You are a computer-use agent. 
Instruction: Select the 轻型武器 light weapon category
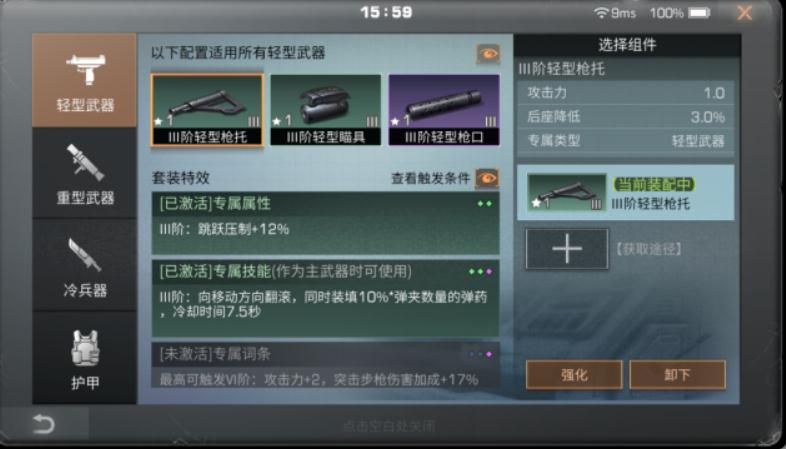(x=84, y=80)
